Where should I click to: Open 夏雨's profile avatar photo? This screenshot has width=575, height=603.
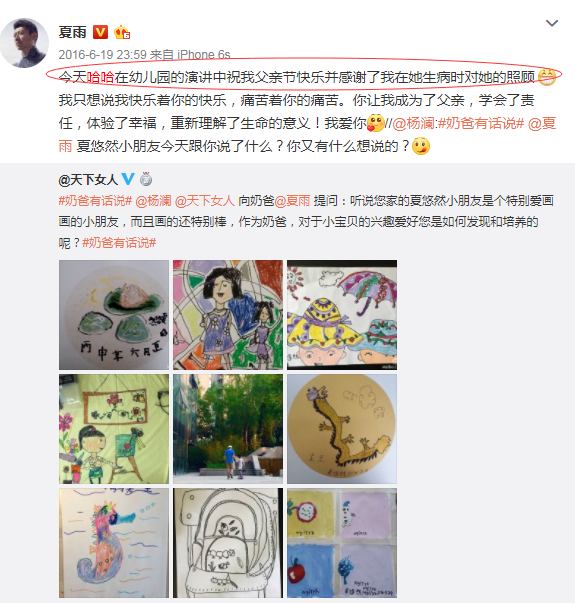point(24,43)
